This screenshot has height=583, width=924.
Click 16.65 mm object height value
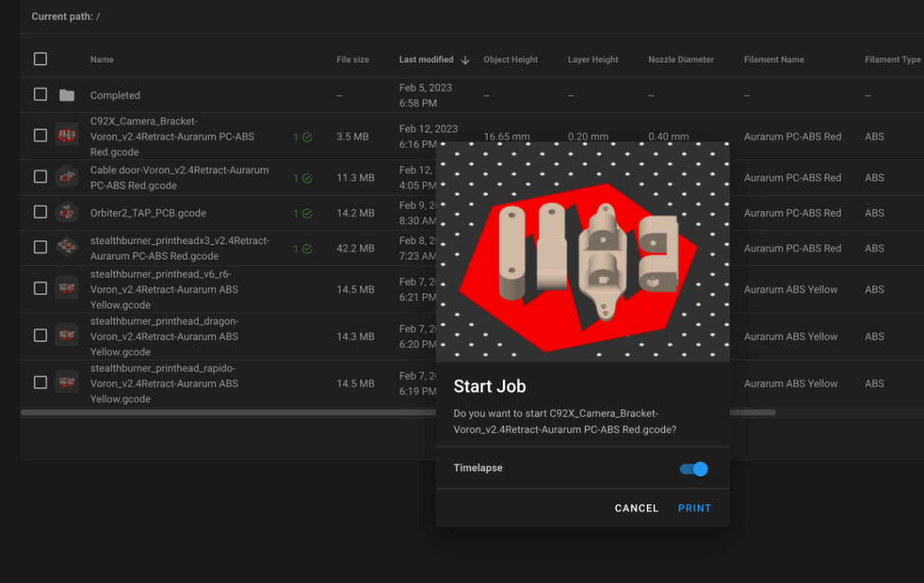click(x=507, y=137)
